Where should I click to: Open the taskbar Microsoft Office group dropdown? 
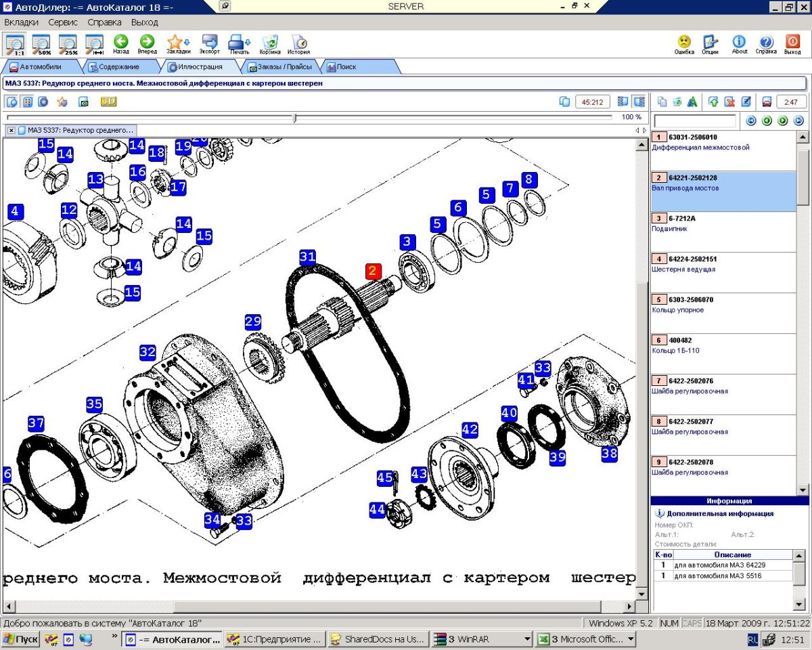pos(631,639)
